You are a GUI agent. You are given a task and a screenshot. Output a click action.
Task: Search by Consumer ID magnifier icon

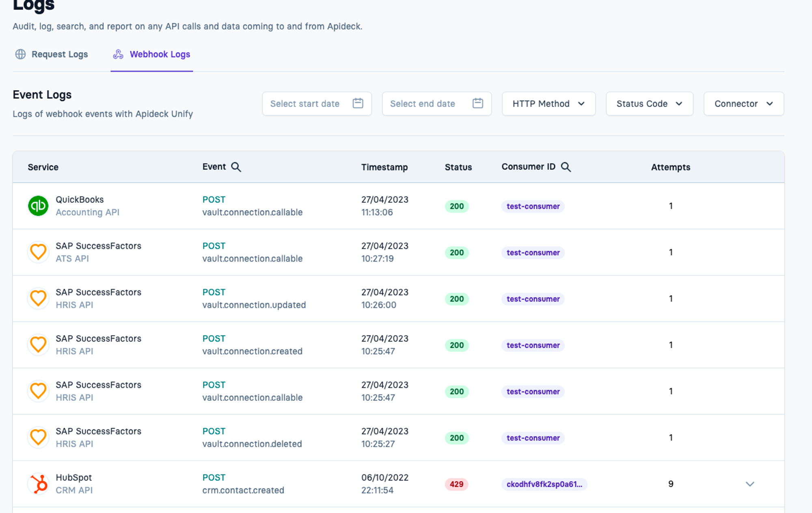[566, 167]
